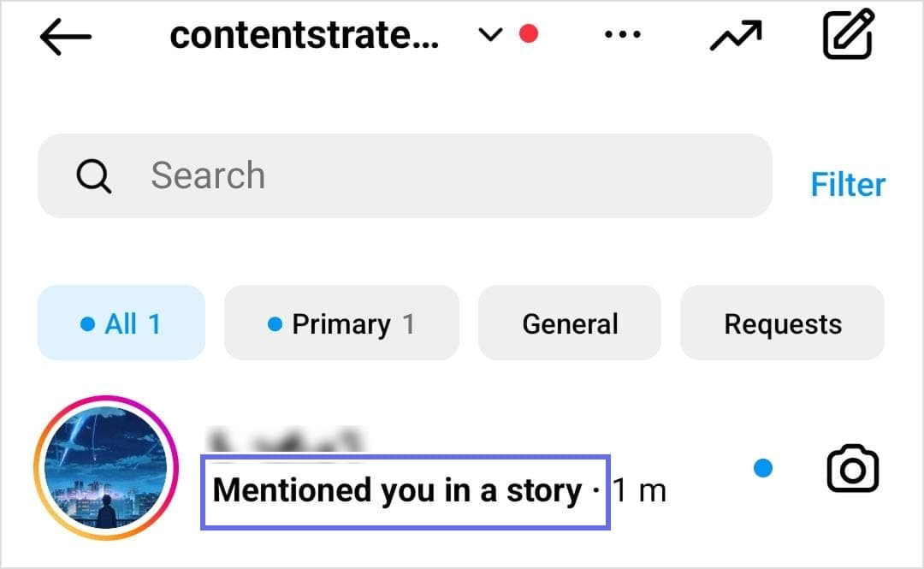Select the All 1 tab
The image size is (924, 569).
point(121,323)
